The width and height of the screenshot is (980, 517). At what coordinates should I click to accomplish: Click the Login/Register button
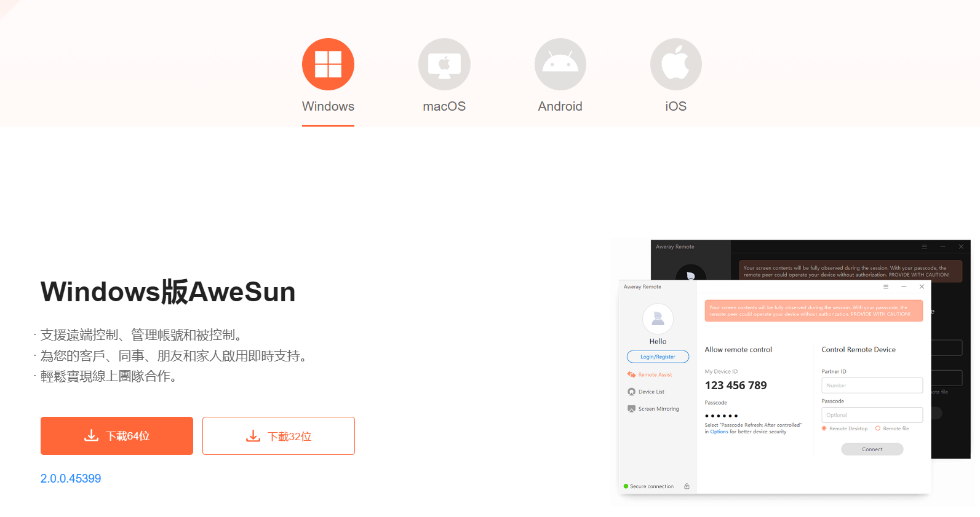(658, 357)
